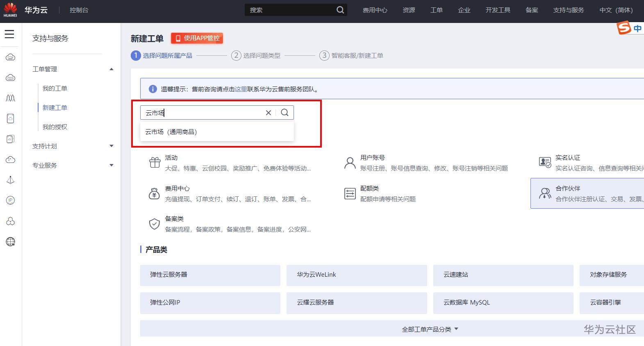644x346 pixels.
Task: Click the search magnifier in top bar
Action: (340, 10)
